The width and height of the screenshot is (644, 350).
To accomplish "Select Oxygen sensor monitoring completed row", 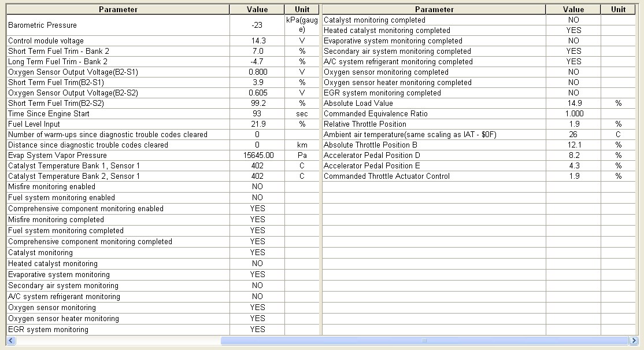I will coord(479,72).
